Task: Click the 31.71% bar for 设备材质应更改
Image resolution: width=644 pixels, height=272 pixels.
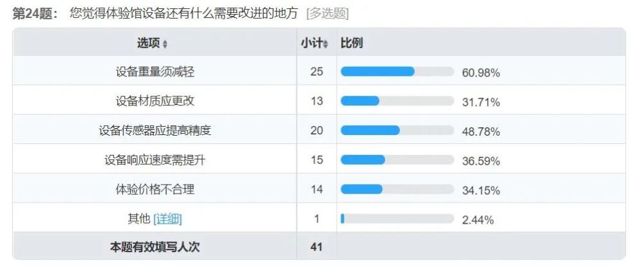Action: pyautogui.click(x=397, y=101)
